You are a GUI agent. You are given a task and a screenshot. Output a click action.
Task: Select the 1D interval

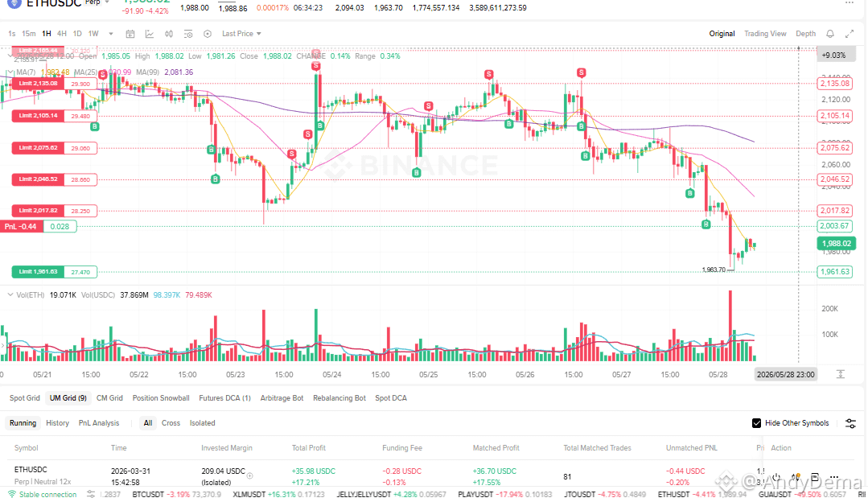77,34
